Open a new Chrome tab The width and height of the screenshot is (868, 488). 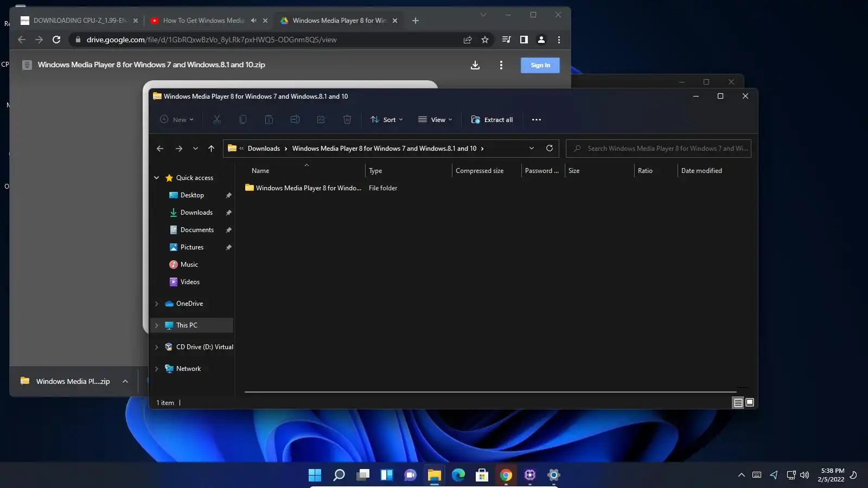click(416, 21)
